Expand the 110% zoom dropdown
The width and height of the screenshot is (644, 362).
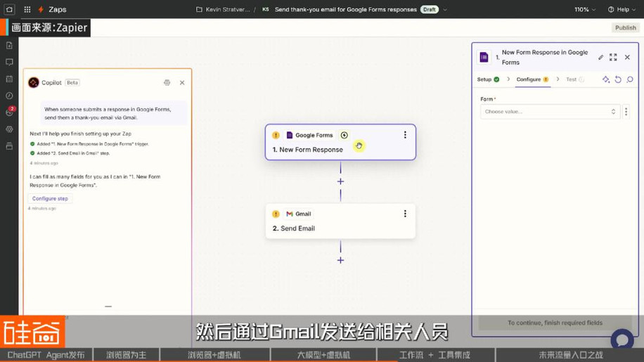point(585,10)
